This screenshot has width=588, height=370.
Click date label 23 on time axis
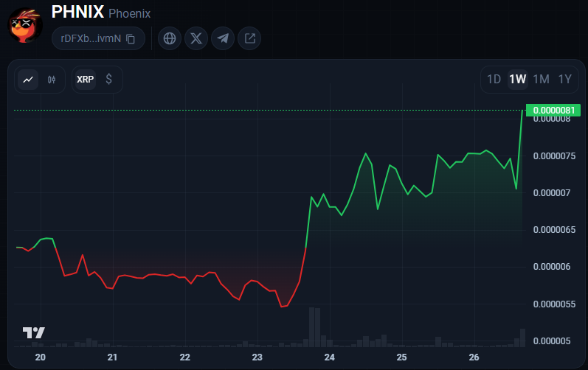point(257,357)
